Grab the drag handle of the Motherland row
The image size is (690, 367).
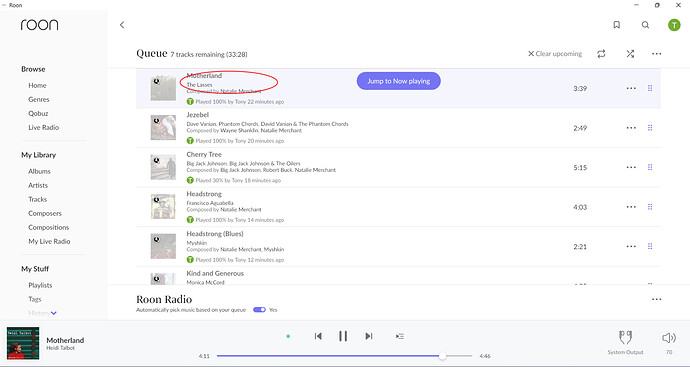(x=650, y=88)
